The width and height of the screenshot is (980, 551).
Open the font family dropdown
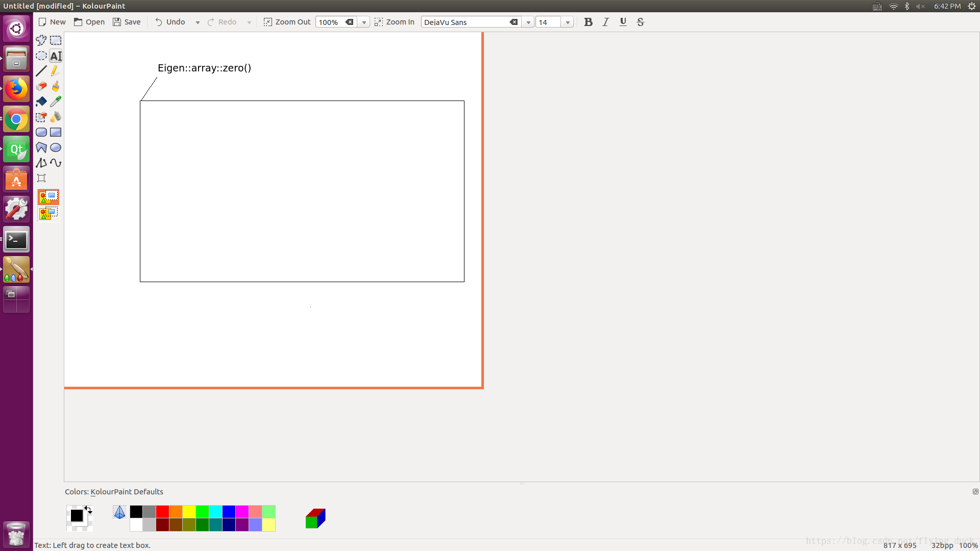click(528, 22)
